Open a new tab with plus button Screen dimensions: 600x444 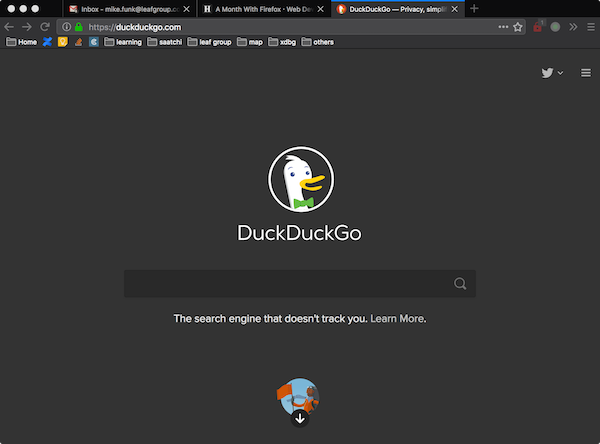point(474,8)
